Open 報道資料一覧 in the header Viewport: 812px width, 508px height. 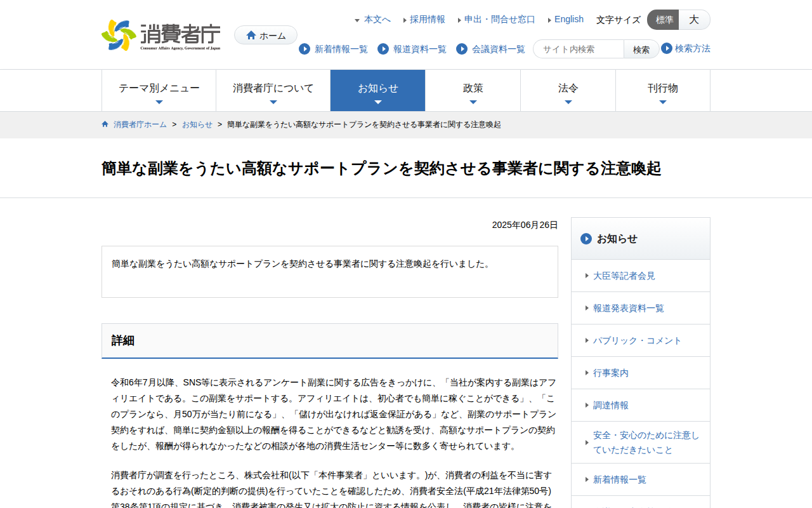coord(420,49)
